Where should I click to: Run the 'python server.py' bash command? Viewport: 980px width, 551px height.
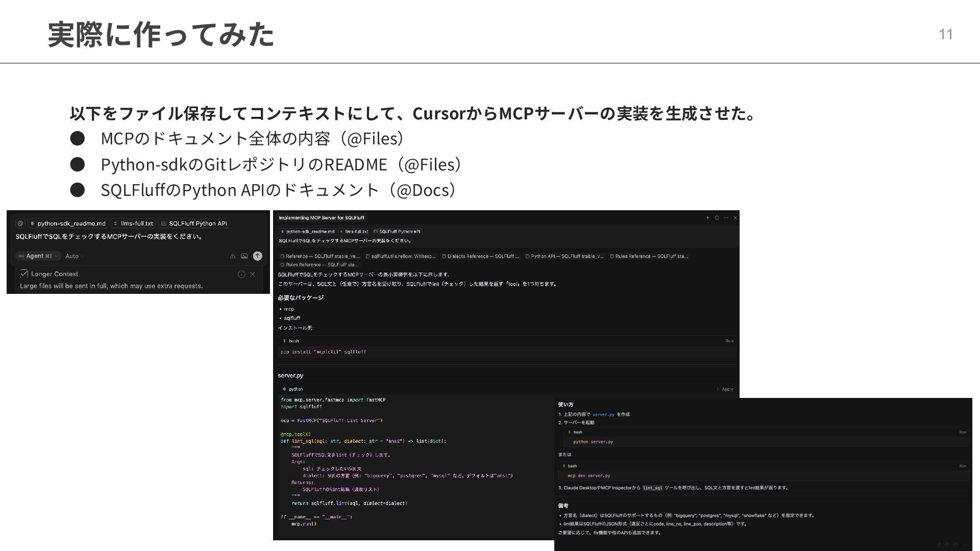point(962,432)
